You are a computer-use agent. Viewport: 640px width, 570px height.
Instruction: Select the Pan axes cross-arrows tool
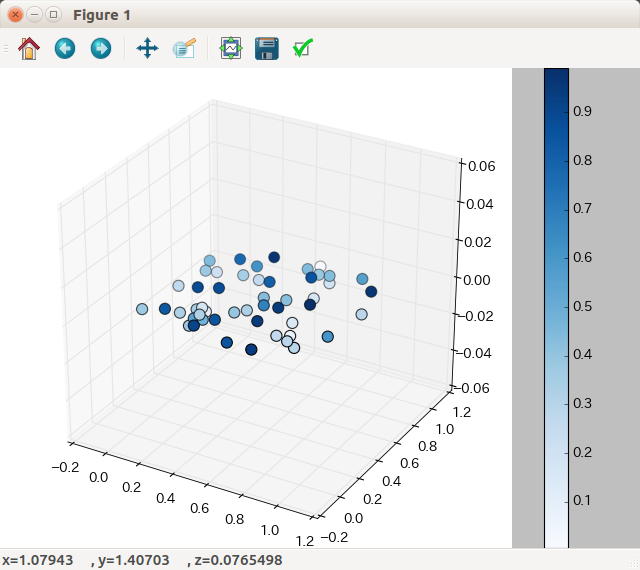[x=147, y=49]
